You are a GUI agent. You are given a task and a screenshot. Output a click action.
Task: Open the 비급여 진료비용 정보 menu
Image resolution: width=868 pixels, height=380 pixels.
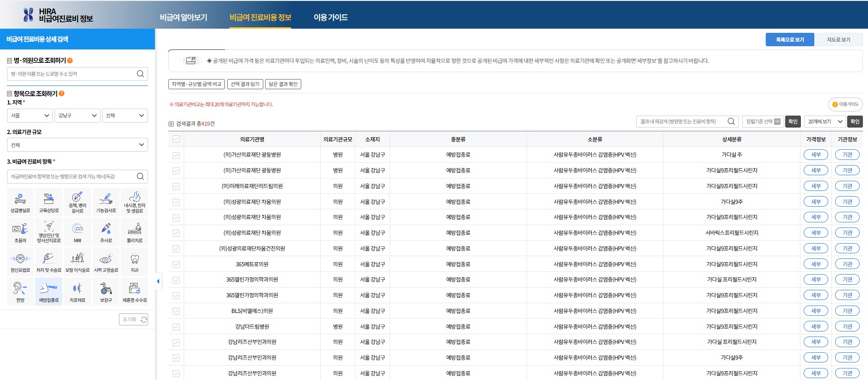tap(260, 18)
